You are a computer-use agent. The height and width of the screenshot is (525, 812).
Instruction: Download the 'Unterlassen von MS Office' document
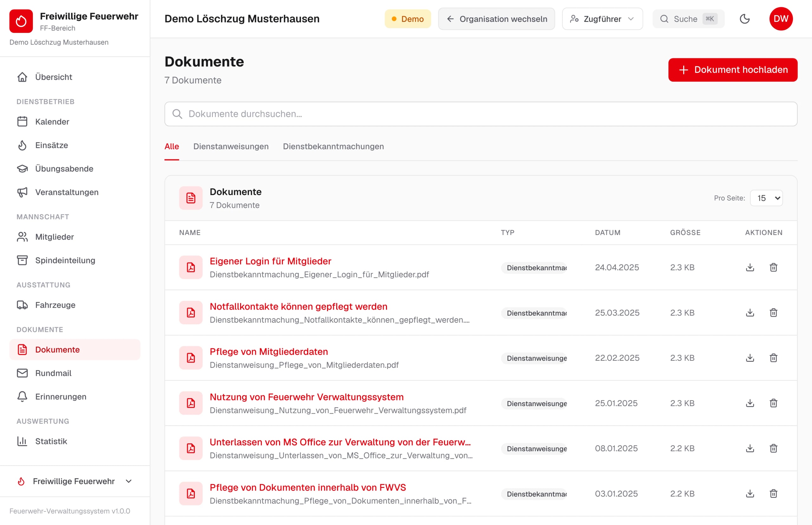point(750,448)
